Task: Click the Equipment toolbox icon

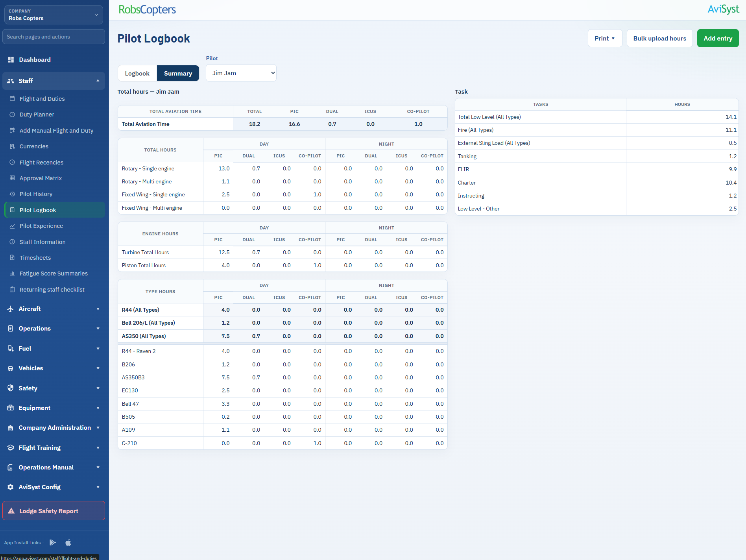Action: 11,408
